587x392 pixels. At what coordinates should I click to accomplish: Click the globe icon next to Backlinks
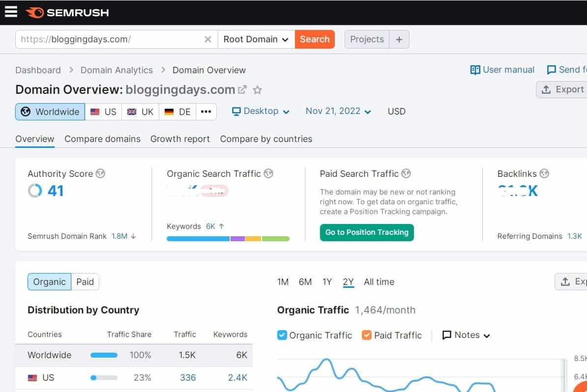(544, 173)
